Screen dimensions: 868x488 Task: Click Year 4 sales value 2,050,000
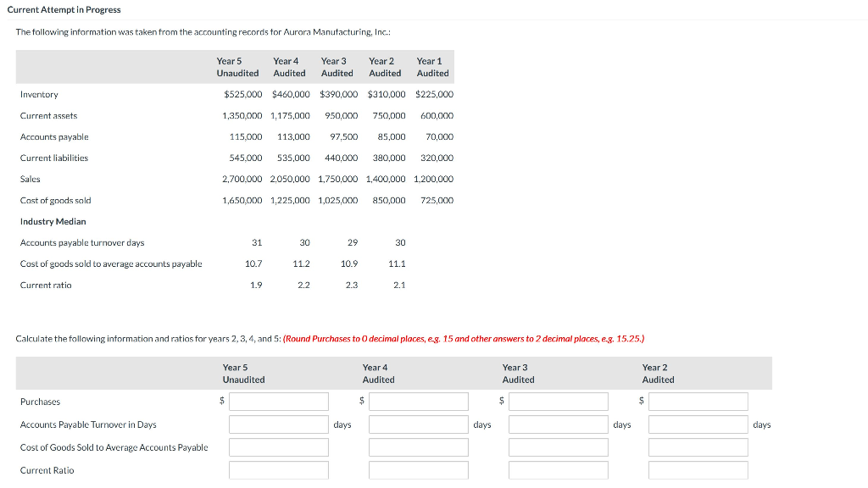pos(290,180)
